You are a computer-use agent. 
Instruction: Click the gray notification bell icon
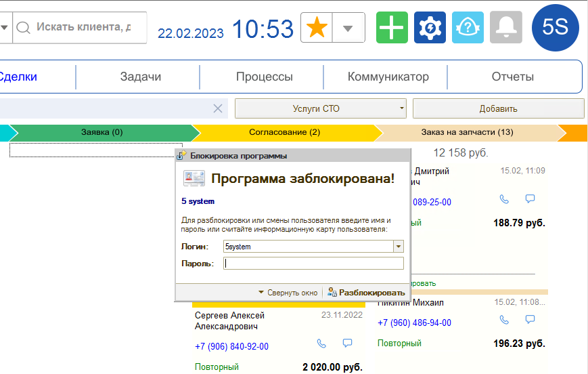point(506,27)
